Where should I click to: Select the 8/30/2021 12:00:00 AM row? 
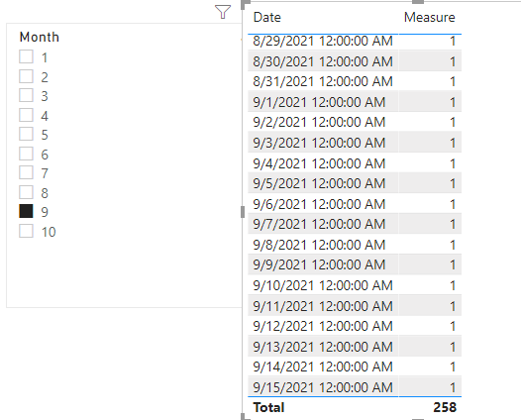coord(355,61)
